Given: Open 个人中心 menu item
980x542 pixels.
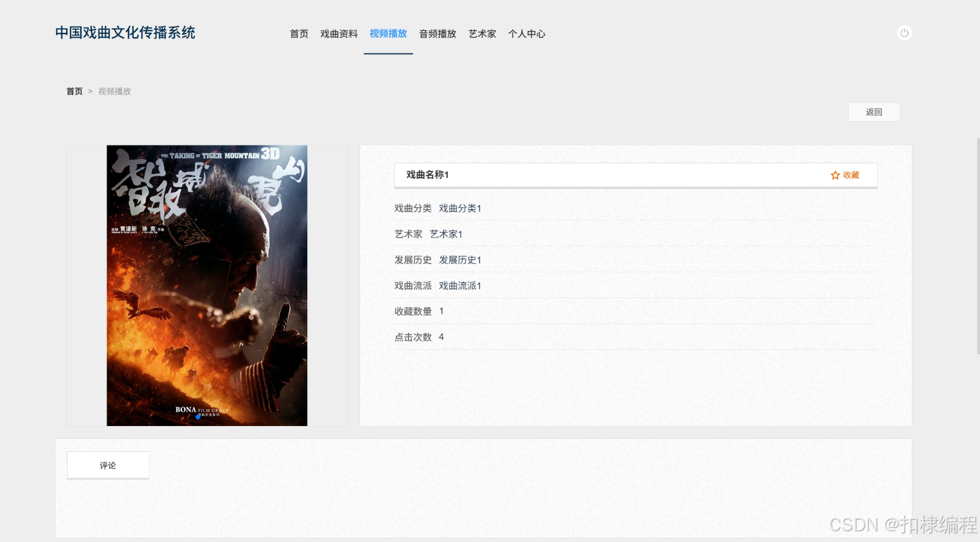Looking at the screenshot, I should [527, 34].
